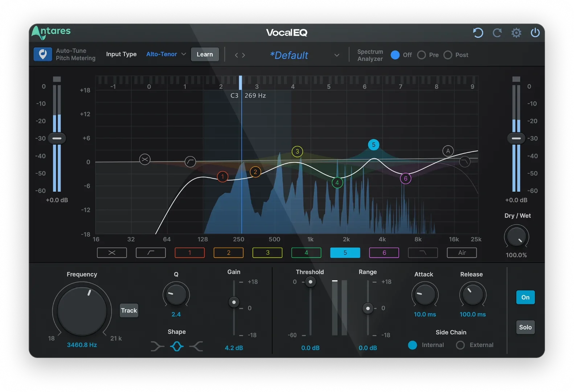Select band tab 5
Image resolution: width=574 pixels, height=392 pixels.
click(345, 253)
